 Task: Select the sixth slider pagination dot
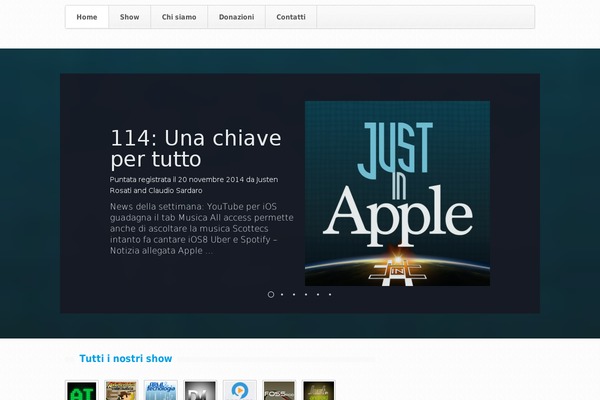click(x=330, y=294)
